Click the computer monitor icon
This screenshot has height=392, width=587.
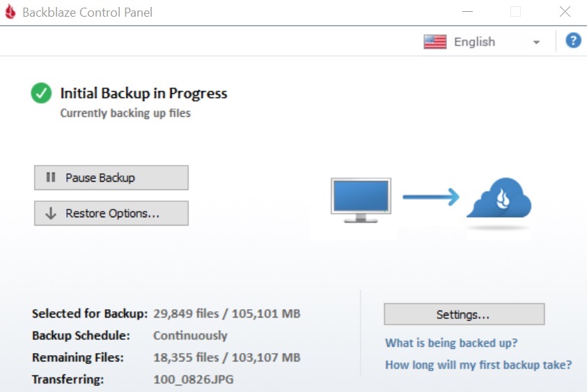360,200
